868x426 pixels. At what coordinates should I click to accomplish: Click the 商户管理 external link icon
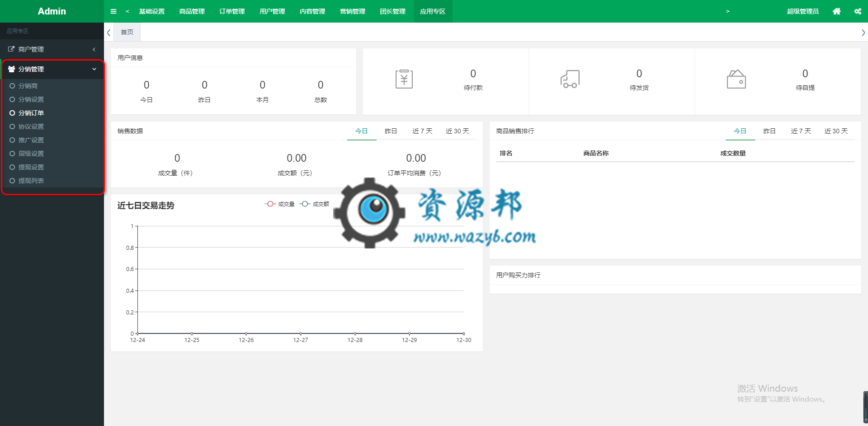11,49
